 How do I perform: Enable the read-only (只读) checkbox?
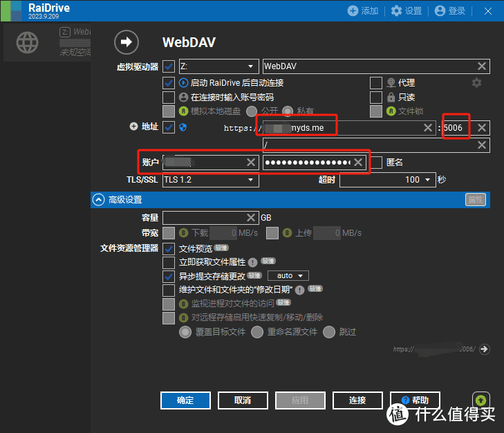376,97
